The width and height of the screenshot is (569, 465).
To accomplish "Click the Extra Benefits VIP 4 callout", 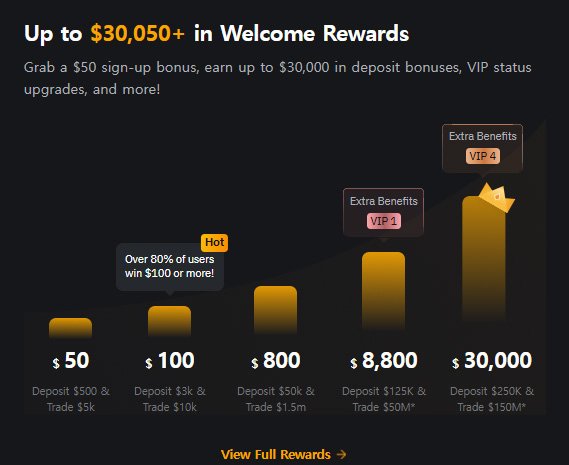I will click(x=483, y=148).
